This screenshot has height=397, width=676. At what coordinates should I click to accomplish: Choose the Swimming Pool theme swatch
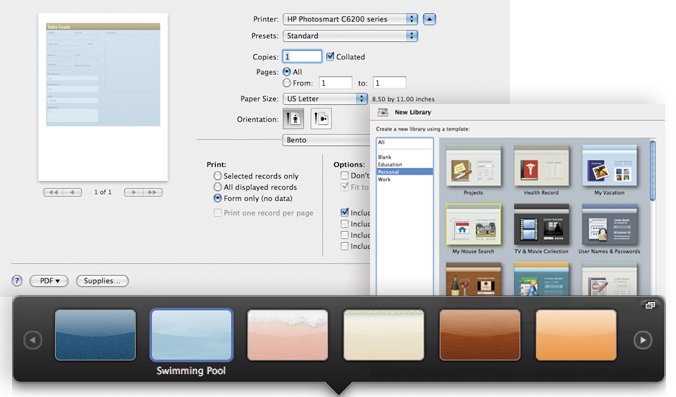click(191, 335)
